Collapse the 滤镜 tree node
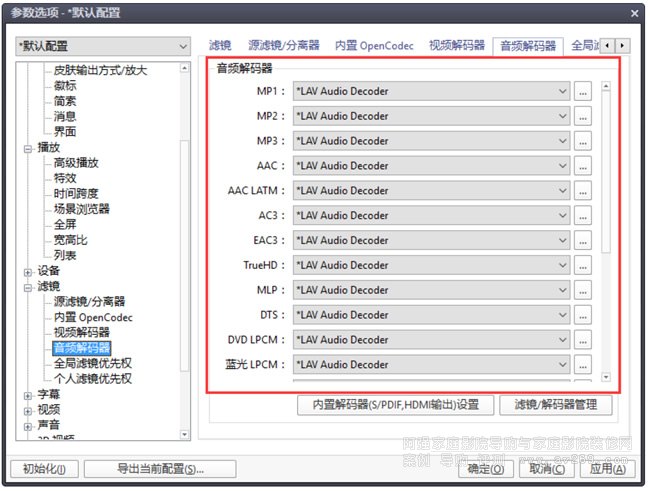The height and width of the screenshot is (491, 650). tap(28, 286)
